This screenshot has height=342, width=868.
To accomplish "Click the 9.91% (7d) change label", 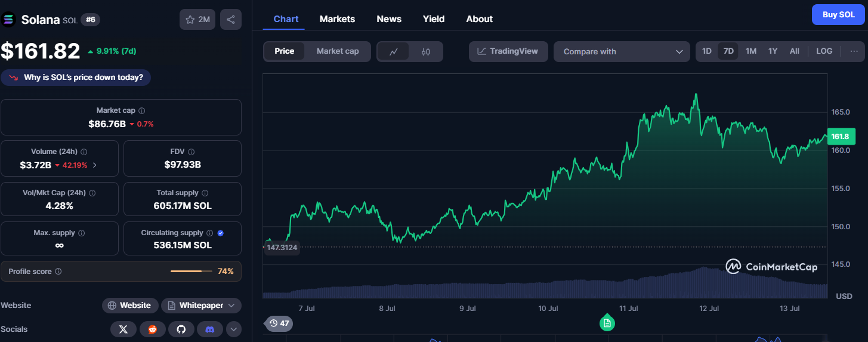I will [x=112, y=51].
